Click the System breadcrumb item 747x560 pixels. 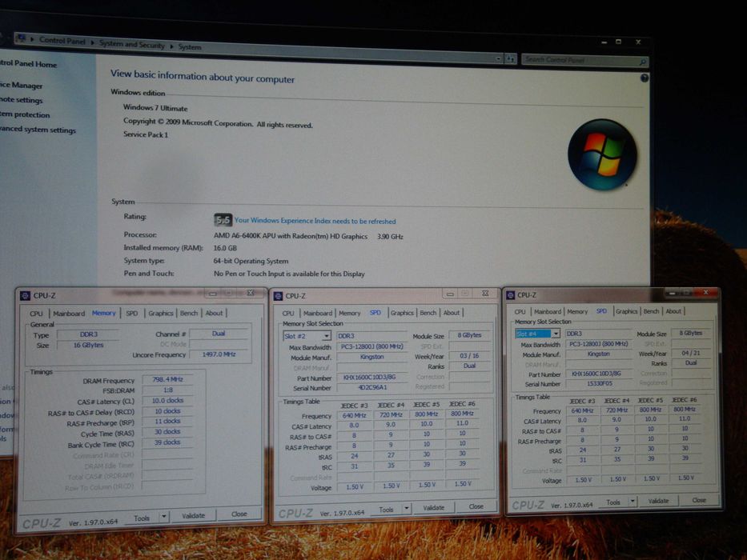pyautogui.click(x=190, y=46)
